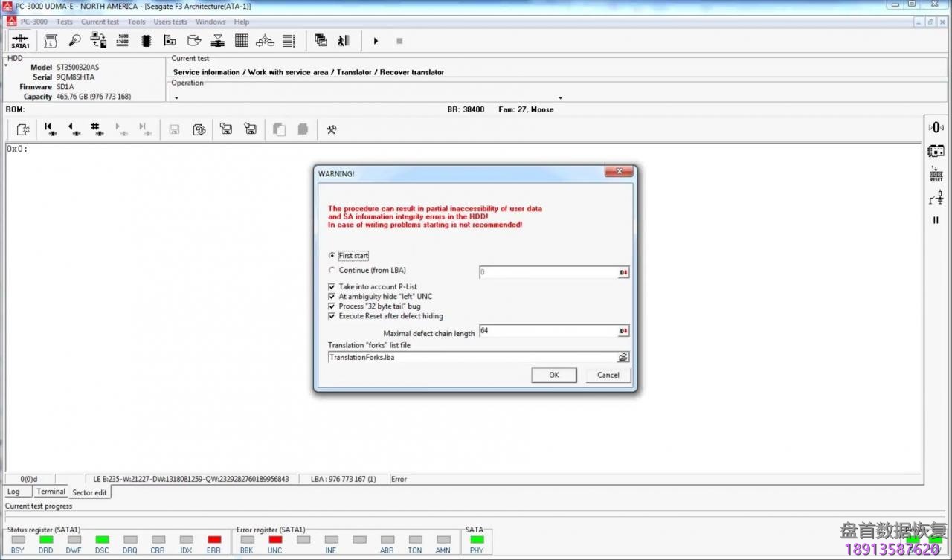This screenshot has height=560, width=952.
Task: Open the magnifier search tool in toolbar
Action: (74, 41)
